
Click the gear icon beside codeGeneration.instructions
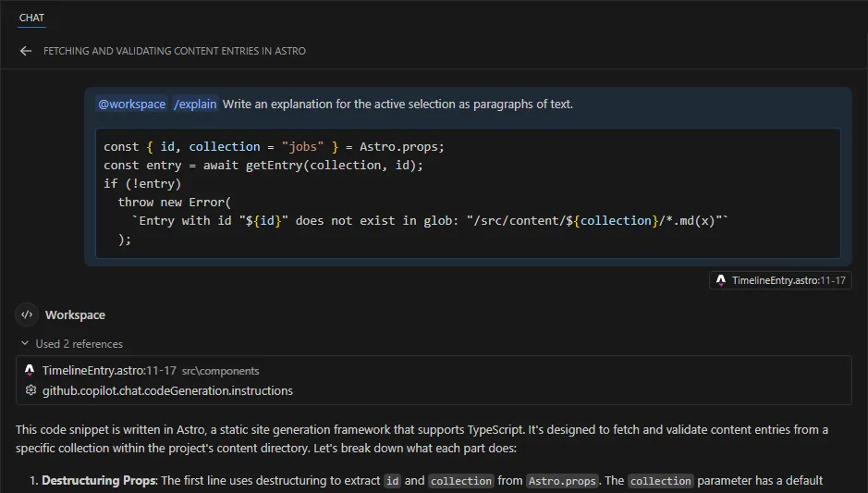[x=31, y=390]
